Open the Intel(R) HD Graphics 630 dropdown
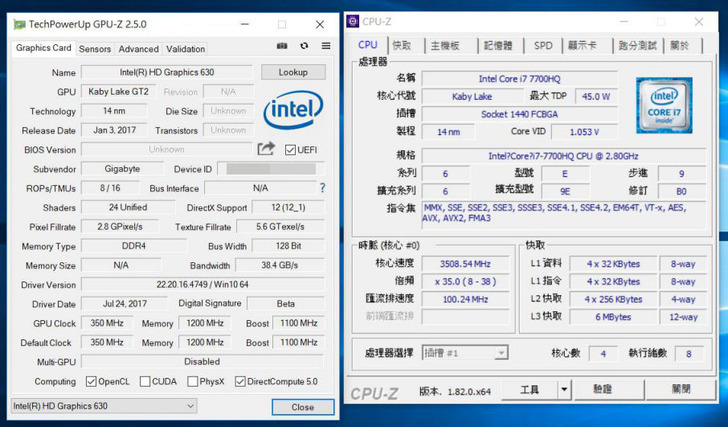The image size is (728, 427). coord(104,406)
